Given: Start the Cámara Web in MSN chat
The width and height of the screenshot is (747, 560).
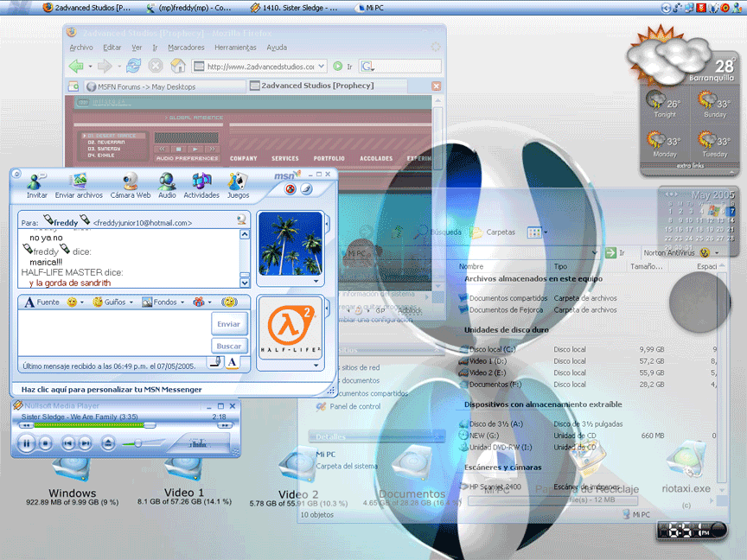Looking at the screenshot, I should (x=131, y=186).
